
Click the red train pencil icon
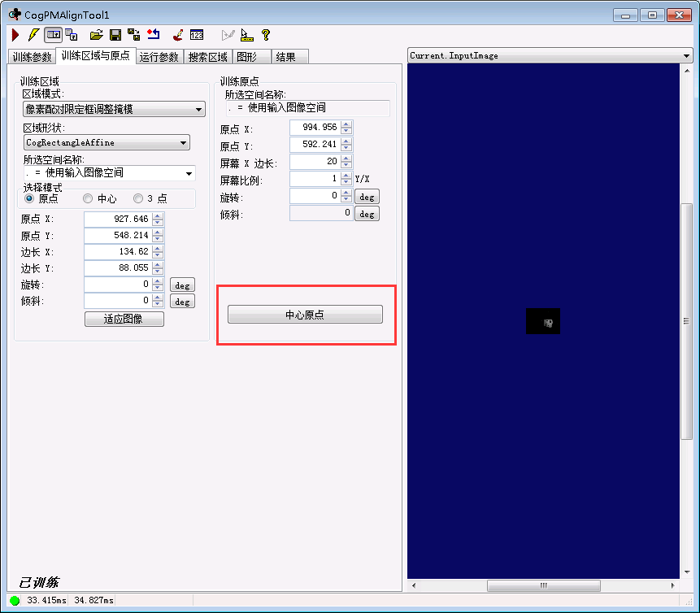pos(177,34)
